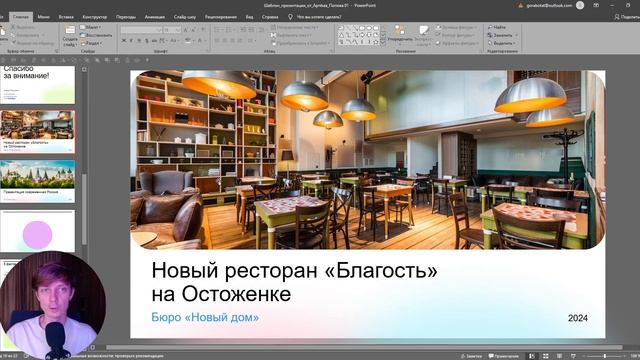Click the restaurant interior photo on slide
Image resolution: width=640 pixels, height=360 pixels.
(x=367, y=160)
